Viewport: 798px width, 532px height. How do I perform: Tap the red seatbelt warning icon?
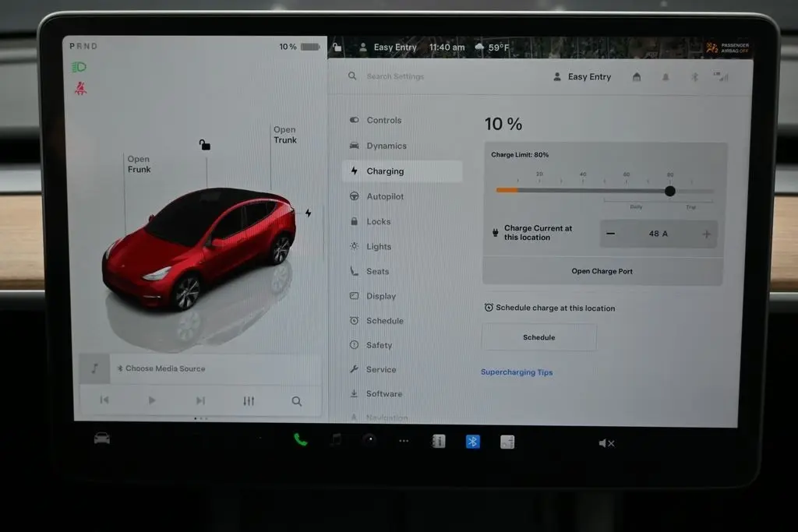pyautogui.click(x=80, y=89)
